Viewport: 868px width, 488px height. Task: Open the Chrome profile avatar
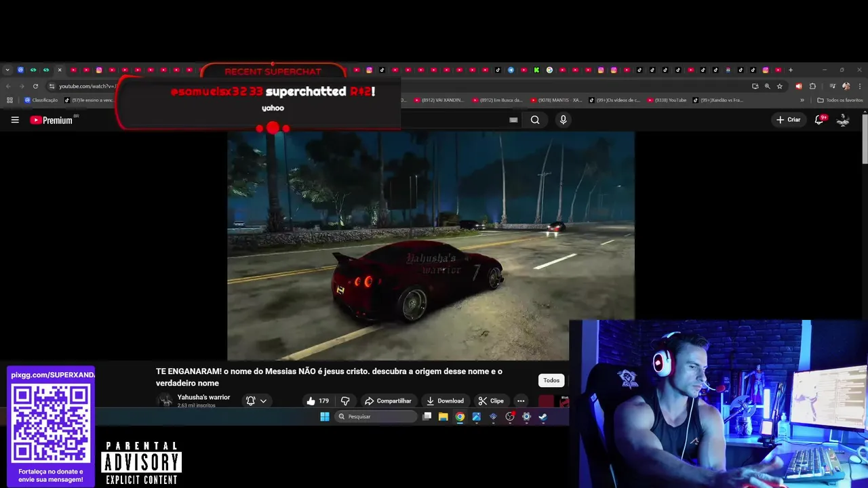coord(846,86)
